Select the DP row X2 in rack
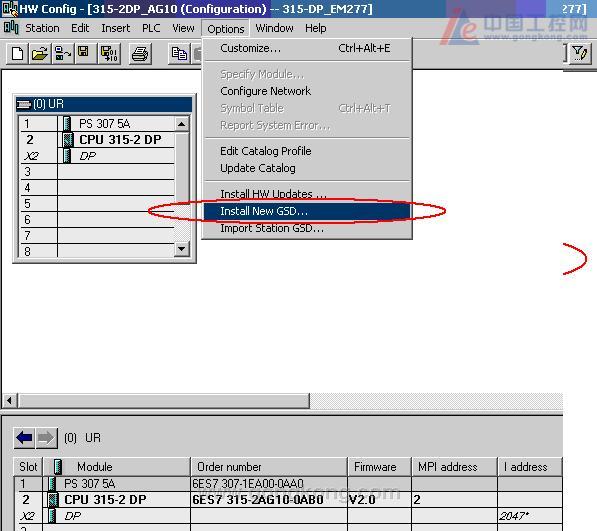Viewport: 597px width, 531px height. [x=97, y=156]
